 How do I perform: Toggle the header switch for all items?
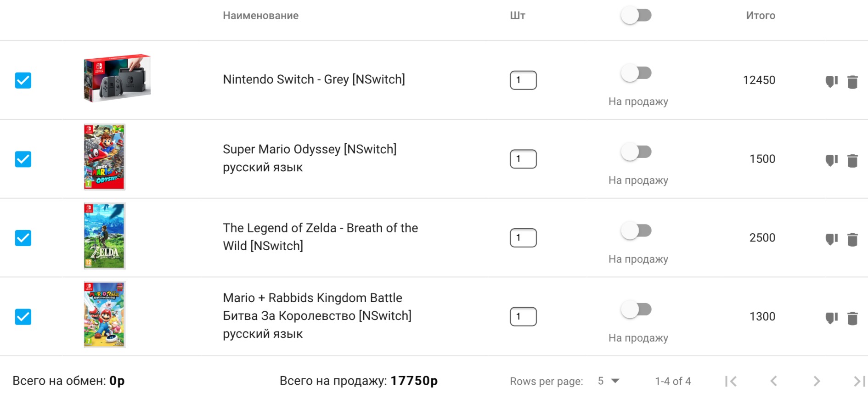(636, 16)
